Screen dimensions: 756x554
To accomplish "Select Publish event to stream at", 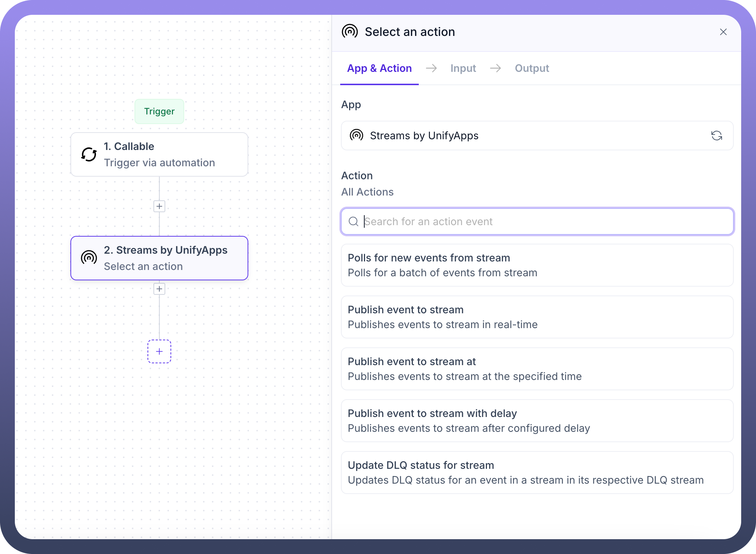I will click(x=537, y=369).
